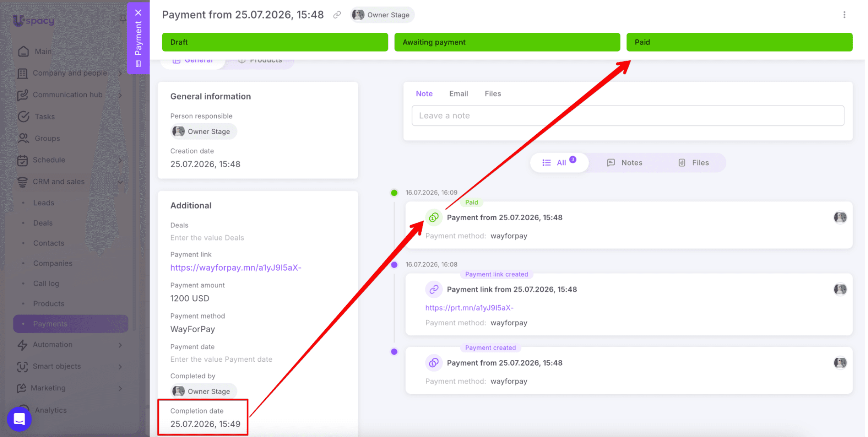The height and width of the screenshot is (437, 868).
Task: Expand Company and people submenu arrow
Action: tap(120, 74)
